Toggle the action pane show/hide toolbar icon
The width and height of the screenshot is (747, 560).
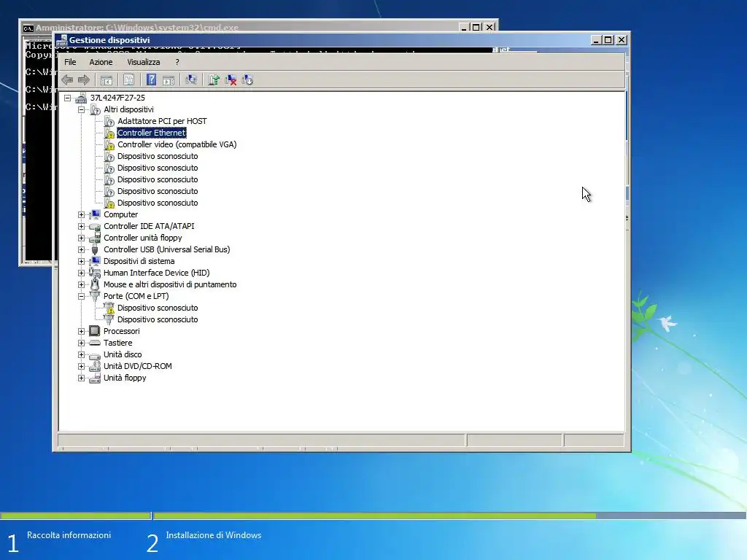(x=169, y=80)
